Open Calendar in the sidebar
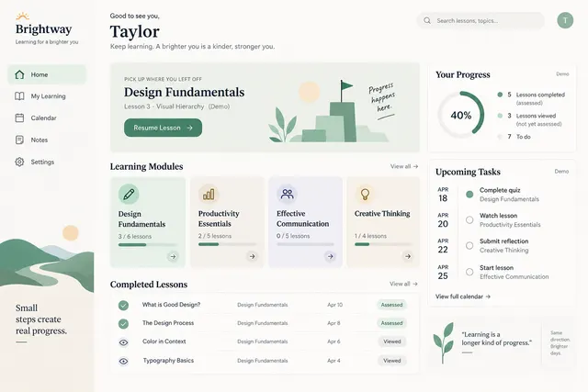588x392 pixels. [47, 118]
